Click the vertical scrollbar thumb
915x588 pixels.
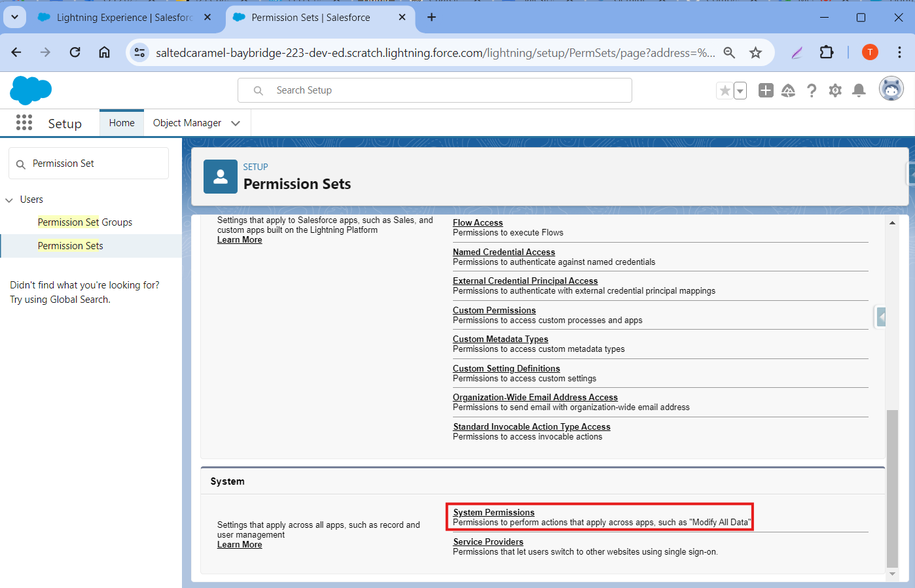pyautogui.click(x=892, y=488)
